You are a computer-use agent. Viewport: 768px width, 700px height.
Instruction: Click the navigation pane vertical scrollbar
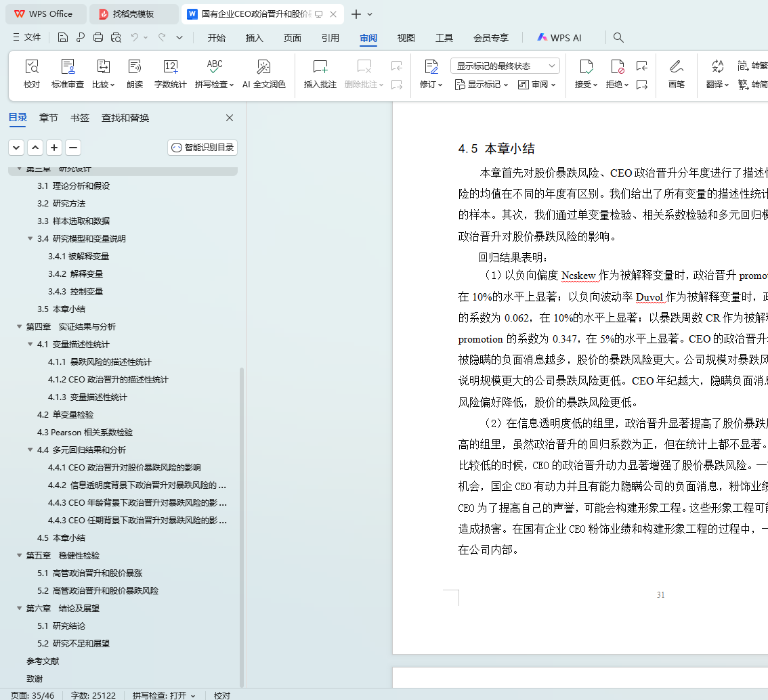pos(242,527)
